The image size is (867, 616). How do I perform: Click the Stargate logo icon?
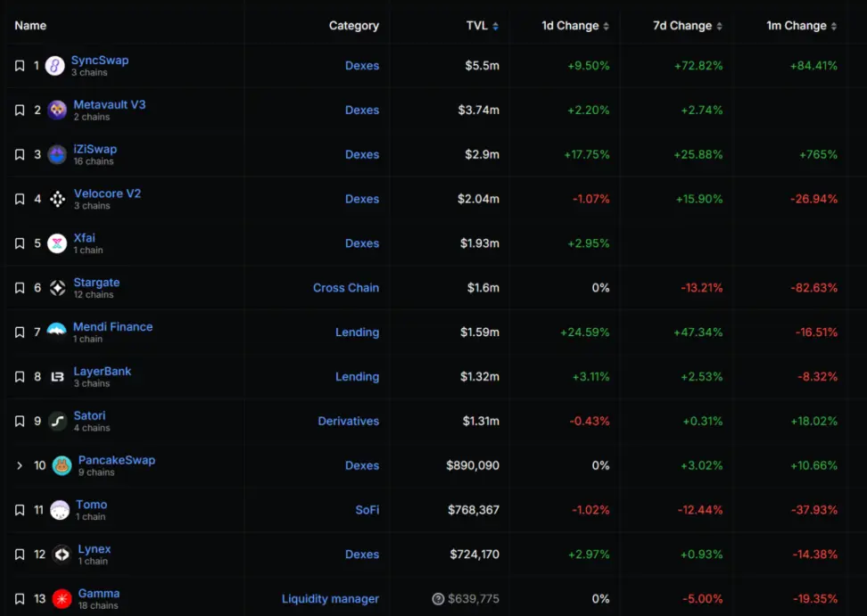[x=57, y=288]
